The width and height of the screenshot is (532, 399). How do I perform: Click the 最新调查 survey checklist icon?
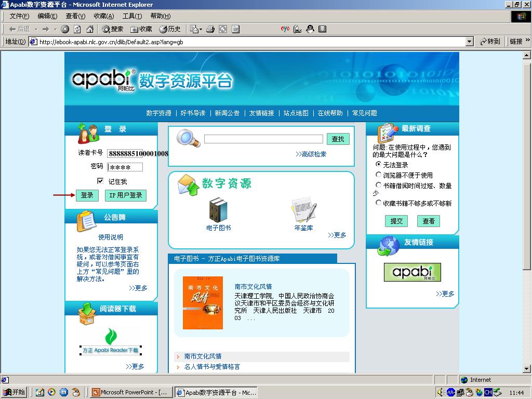coord(388,133)
